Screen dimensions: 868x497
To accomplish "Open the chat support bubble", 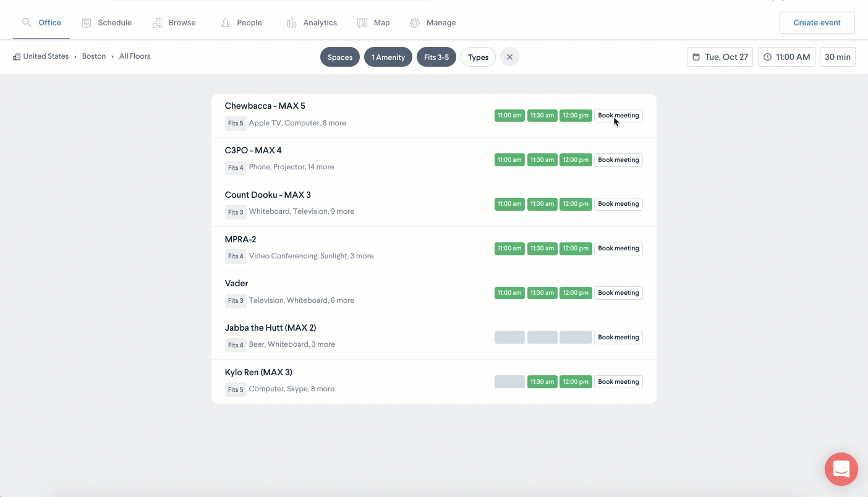I will [x=841, y=469].
